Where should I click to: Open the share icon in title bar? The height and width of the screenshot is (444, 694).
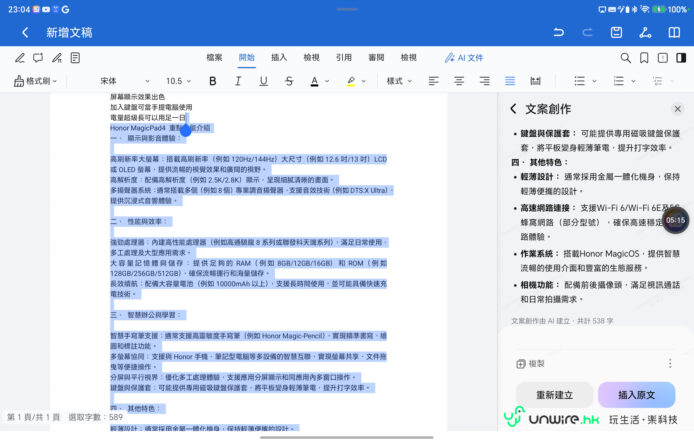(x=645, y=32)
